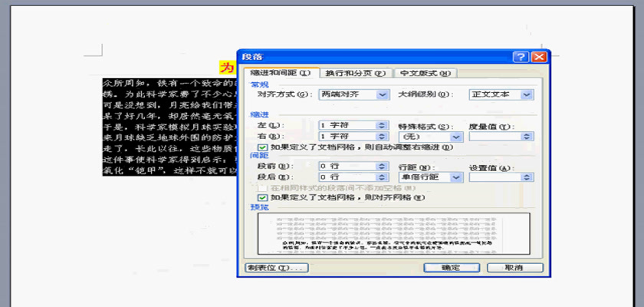
Task: Toggle the 对齐网格 checkbox
Action: [x=261, y=198]
